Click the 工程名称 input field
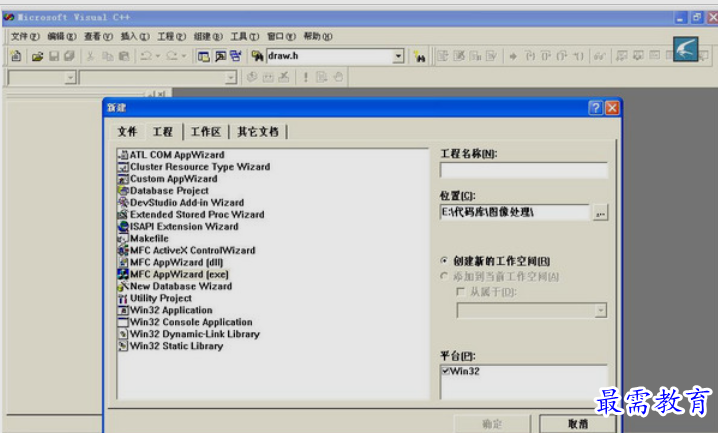This screenshot has height=433, width=718. click(x=523, y=170)
